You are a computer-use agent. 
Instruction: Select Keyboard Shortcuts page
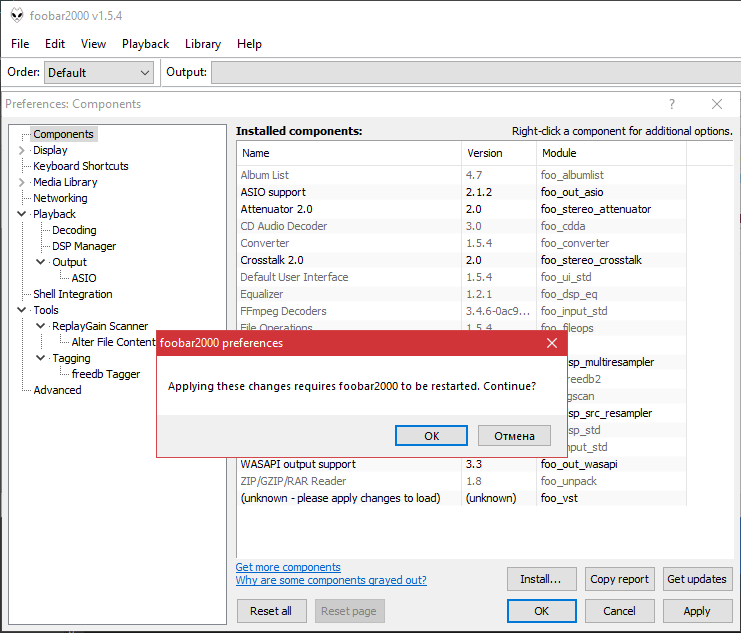(81, 166)
